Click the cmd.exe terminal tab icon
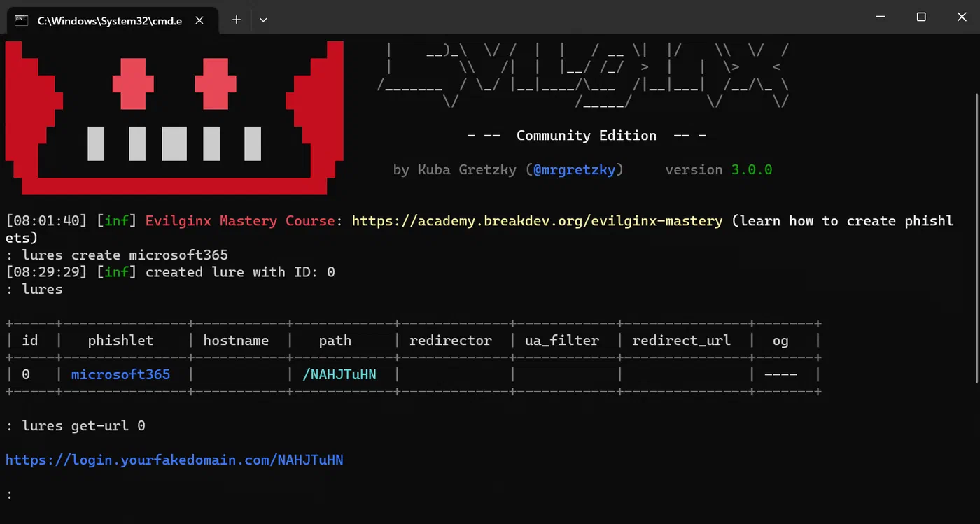 [21, 20]
